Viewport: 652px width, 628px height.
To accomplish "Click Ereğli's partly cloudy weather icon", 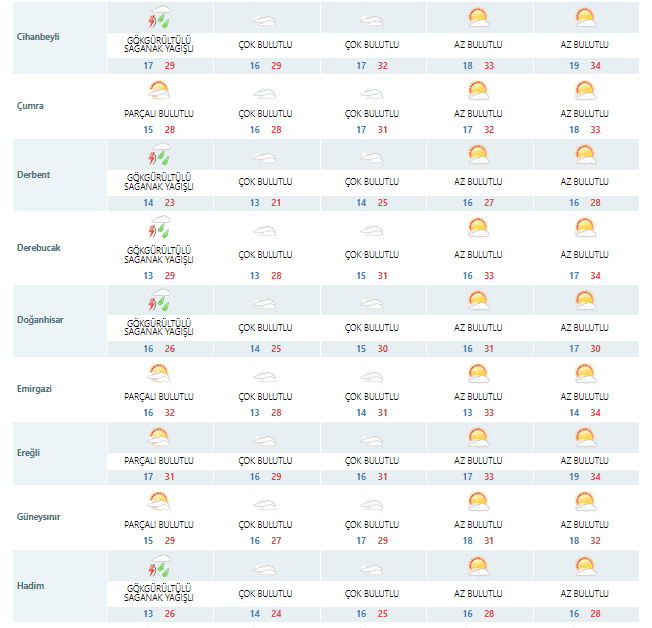I will click(x=159, y=437).
